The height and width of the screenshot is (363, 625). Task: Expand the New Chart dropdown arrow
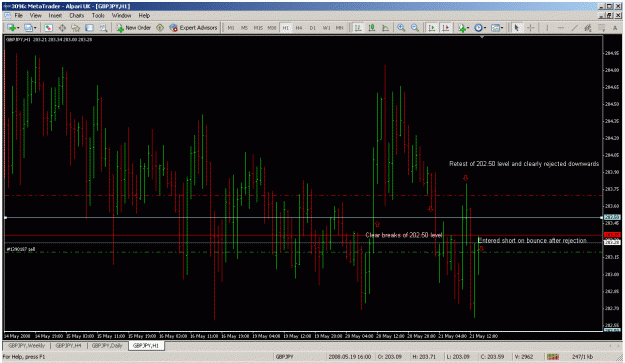coord(18,28)
